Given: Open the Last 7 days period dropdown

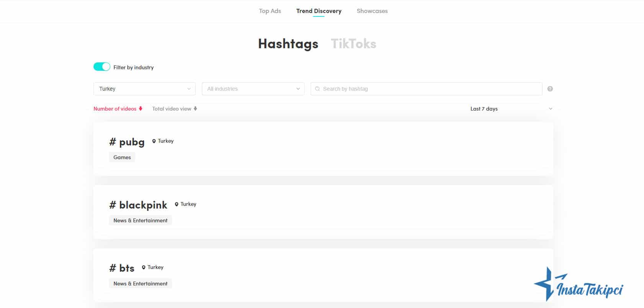Looking at the screenshot, I should coord(511,109).
